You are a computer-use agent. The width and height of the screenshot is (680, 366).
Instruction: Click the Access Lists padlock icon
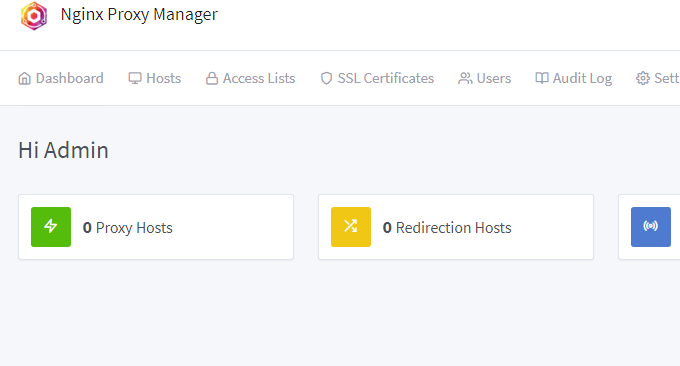tap(212, 78)
